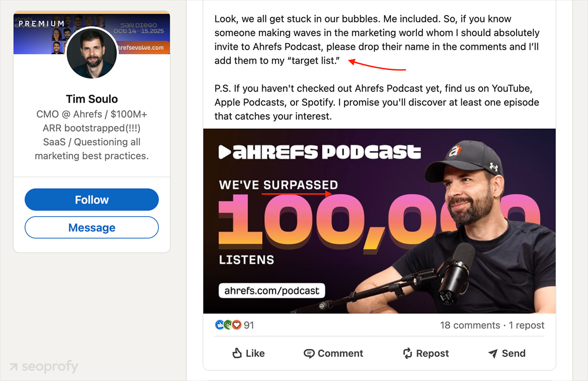The width and height of the screenshot is (588, 381).
Task: Click the Send paper plane icon
Action: [x=493, y=354]
